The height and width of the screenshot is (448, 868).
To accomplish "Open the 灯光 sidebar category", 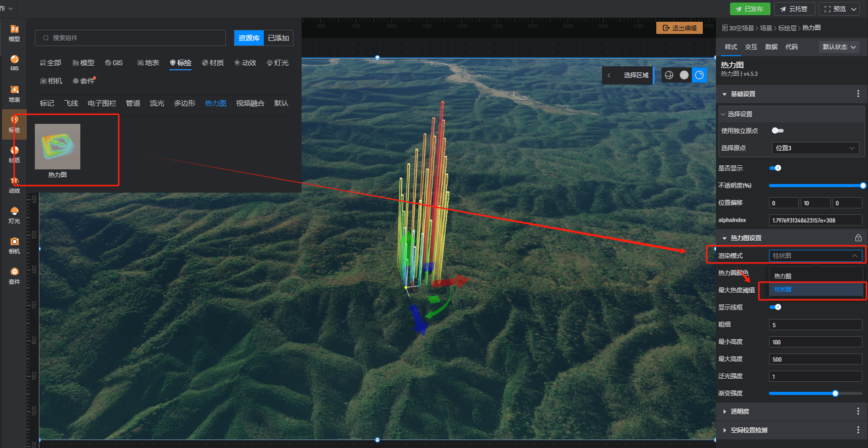I will (x=14, y=215).
